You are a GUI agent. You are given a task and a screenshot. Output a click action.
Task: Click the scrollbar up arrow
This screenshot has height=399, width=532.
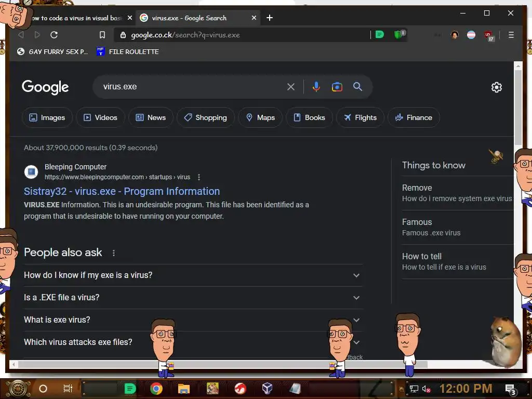[x=518, y=65]
